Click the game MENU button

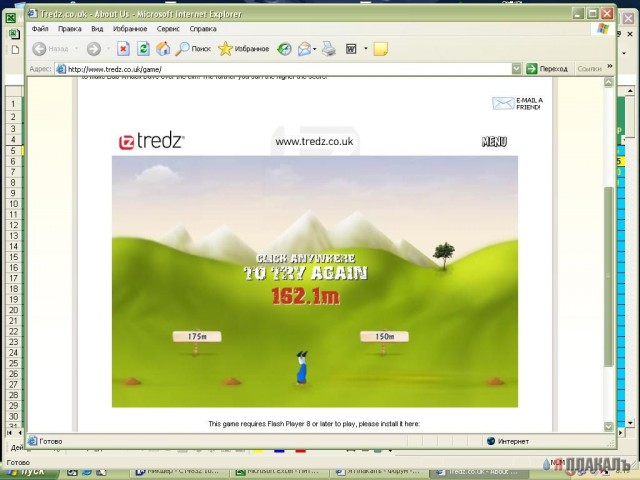pyautogui.click(x=494, y=142)
